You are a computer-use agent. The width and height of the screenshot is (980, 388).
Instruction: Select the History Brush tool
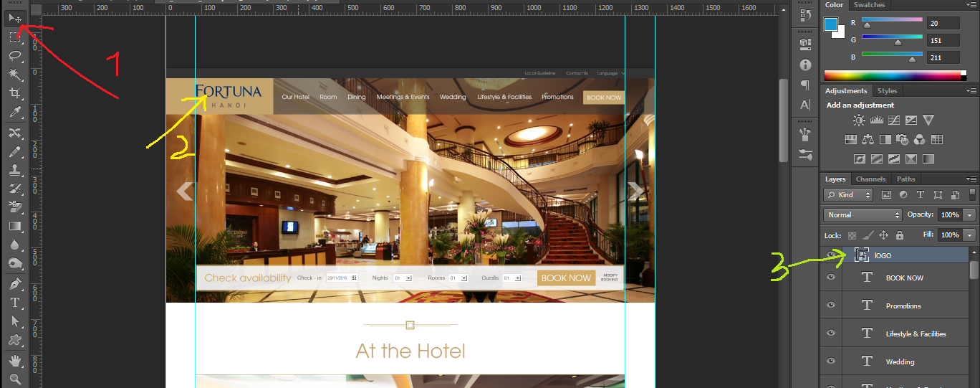coord(15,189)
